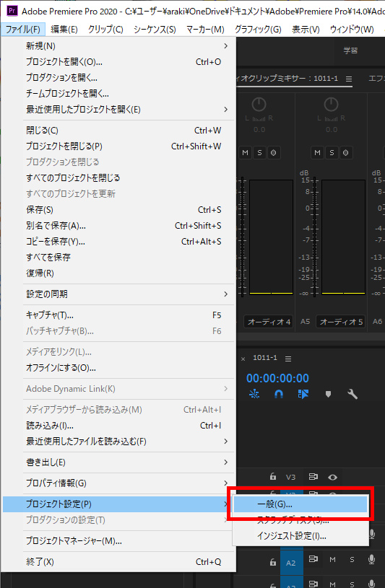Select プロジェクトマネージャー(M)... menu item
385x588 pixels.
[x=118, y=541]
